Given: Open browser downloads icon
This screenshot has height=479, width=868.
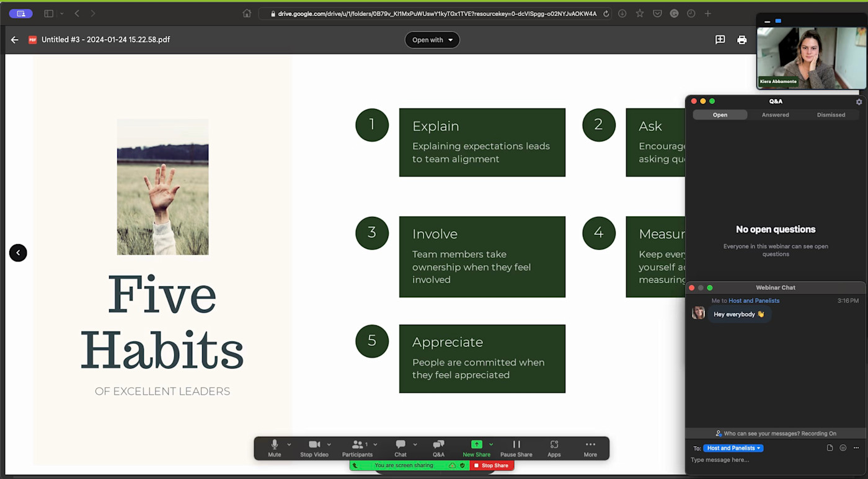Looking at the screenshot, I should [x=622, y=14].
